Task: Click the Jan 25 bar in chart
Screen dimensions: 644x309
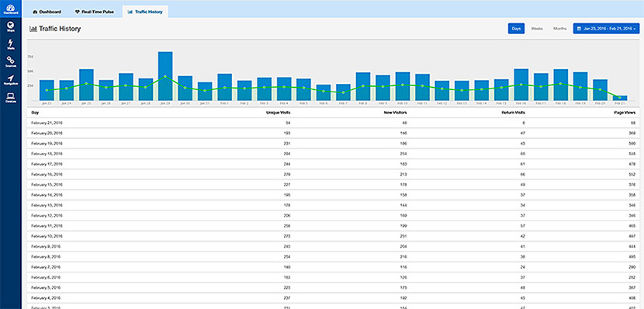Action: [86, 85]
